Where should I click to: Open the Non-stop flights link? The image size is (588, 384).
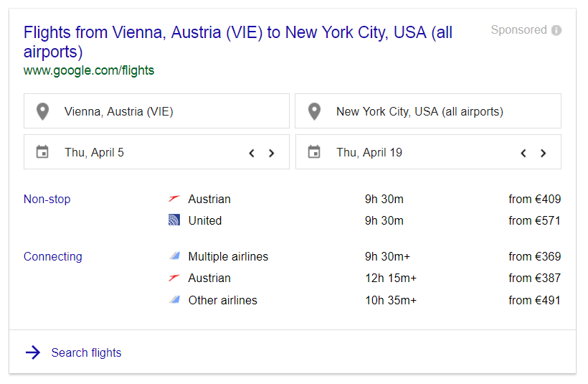[x=47, y=199]
